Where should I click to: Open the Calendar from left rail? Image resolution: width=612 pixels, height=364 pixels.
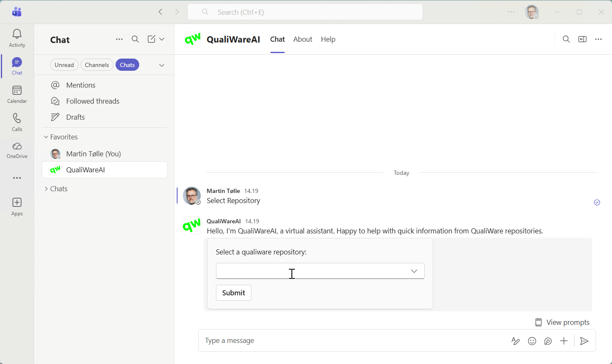tap(17, 94)
